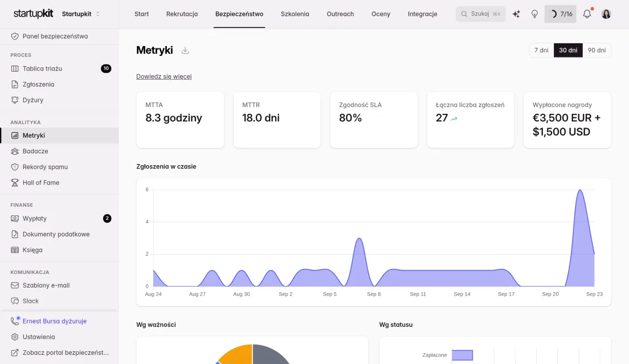Click the Tablica triażu board icon

click(x=15, y=68)
